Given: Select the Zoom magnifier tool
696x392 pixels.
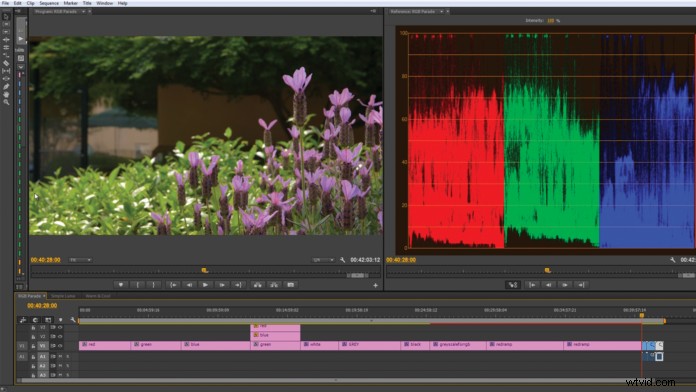Looking at the screenshot, I should coord(6,102).
